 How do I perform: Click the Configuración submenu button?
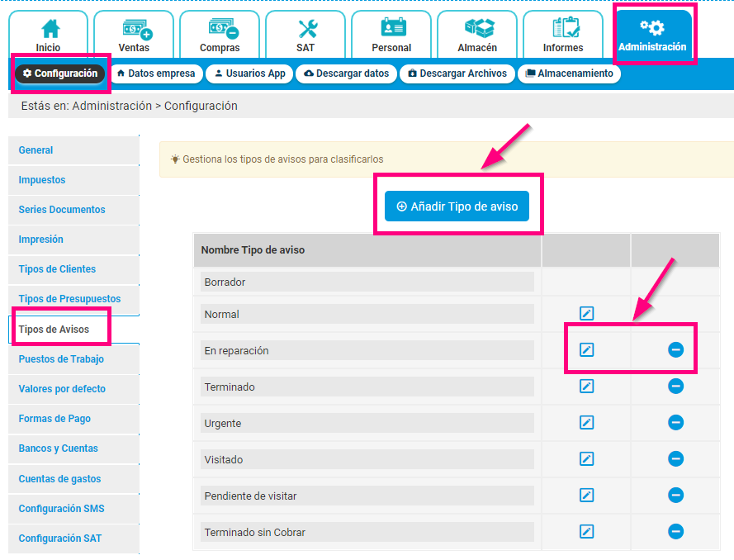[60, 74]
